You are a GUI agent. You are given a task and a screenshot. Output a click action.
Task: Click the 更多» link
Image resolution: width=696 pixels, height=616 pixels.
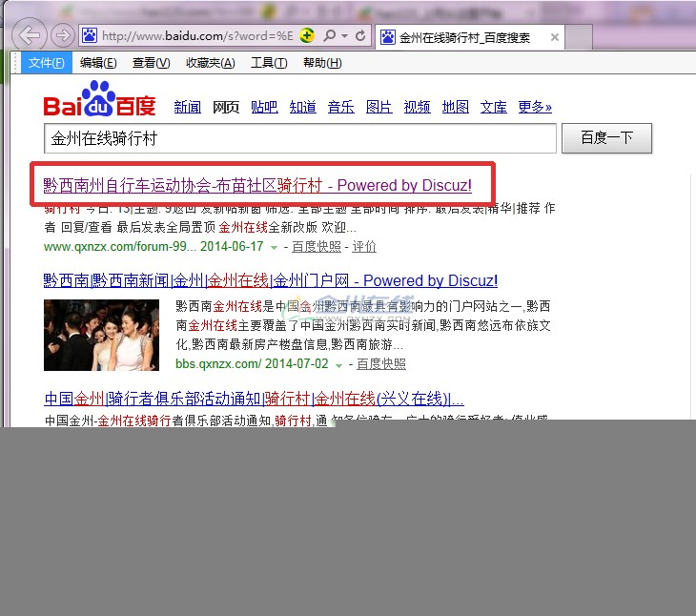pos(535,107)
